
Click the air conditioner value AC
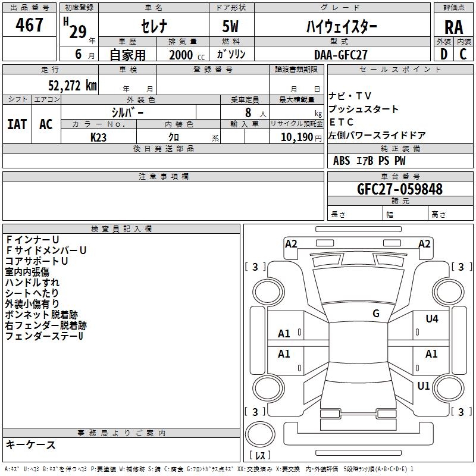pos(46,124)
